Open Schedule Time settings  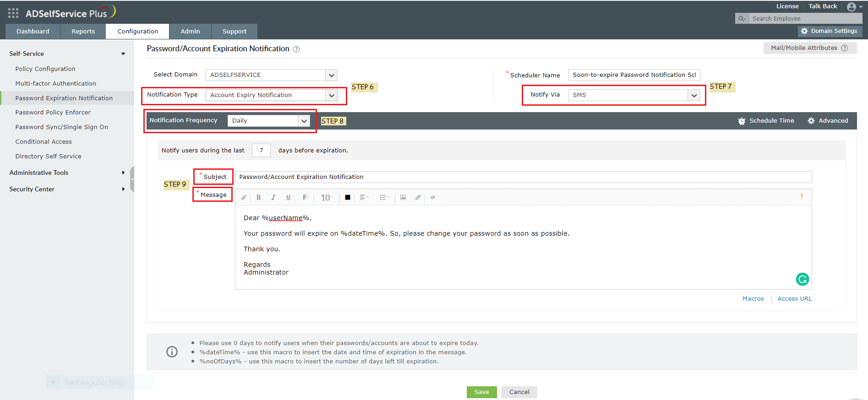[766, 121]
